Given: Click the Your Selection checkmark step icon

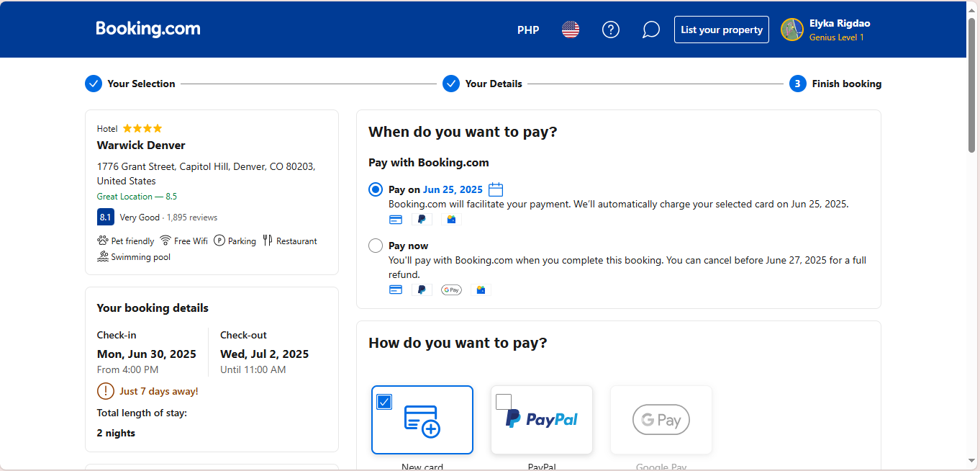Looking at the screenshot, I should tap(94, 84).
